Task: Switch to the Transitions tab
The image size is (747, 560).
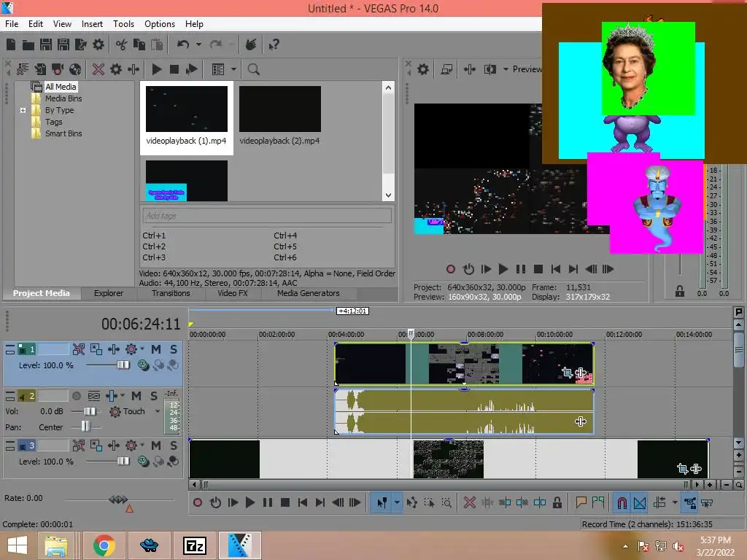Action: click(x=171, y=293)
